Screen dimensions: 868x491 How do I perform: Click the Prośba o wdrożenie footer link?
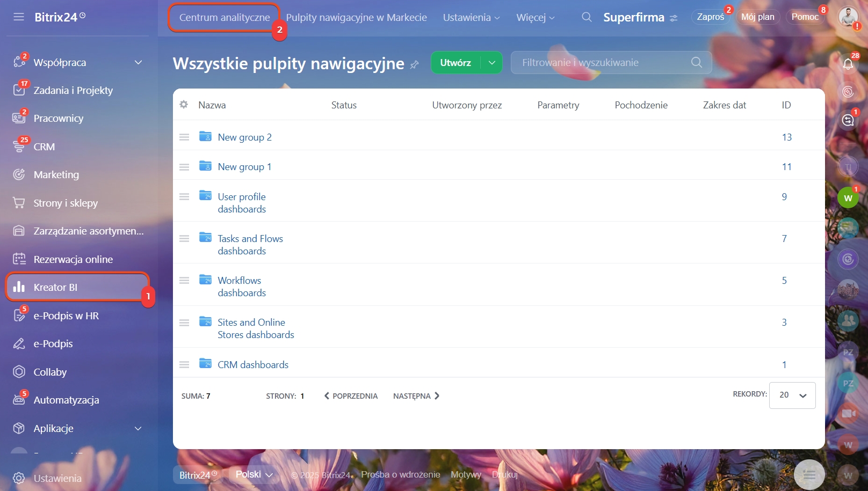[x=401, y=474]
